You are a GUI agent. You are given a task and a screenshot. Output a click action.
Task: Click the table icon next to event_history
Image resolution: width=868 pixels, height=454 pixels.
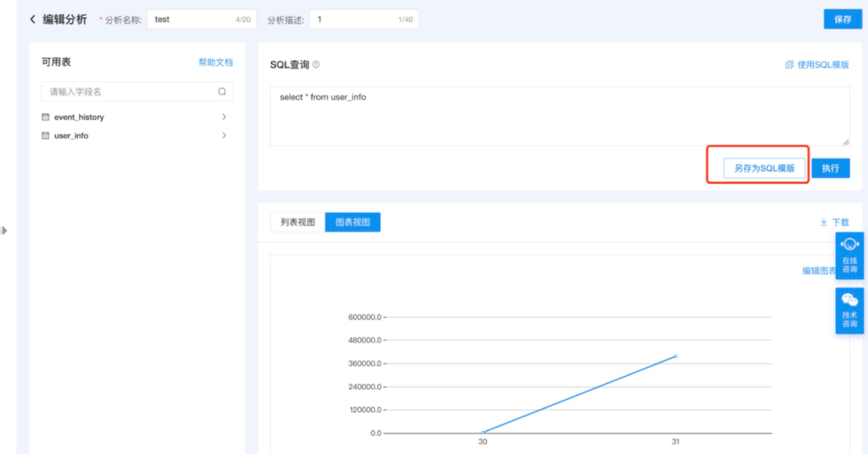tap(45, 117)
